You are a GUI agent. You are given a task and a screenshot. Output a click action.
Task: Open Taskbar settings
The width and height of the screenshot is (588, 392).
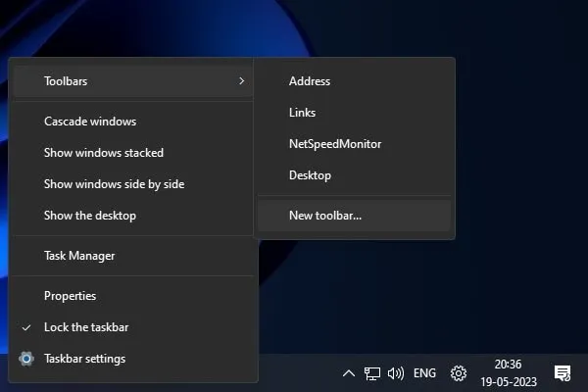pyautogui.click(x=132, y=359)
